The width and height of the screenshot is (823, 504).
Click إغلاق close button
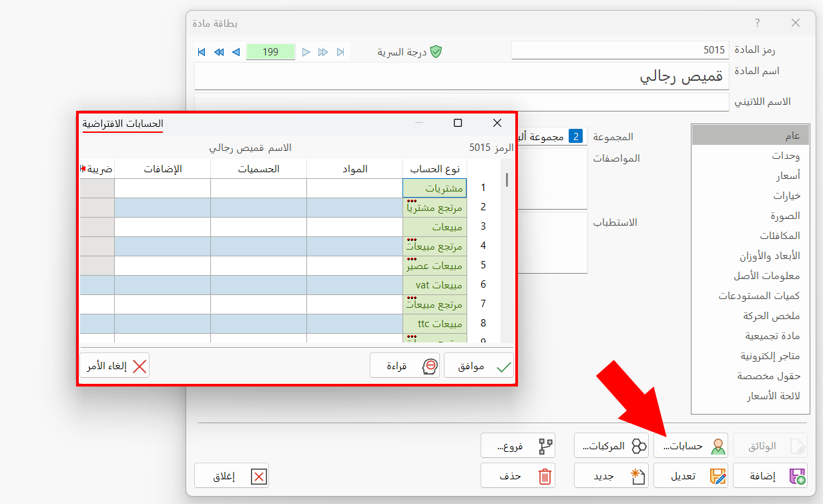pos(232,476)
